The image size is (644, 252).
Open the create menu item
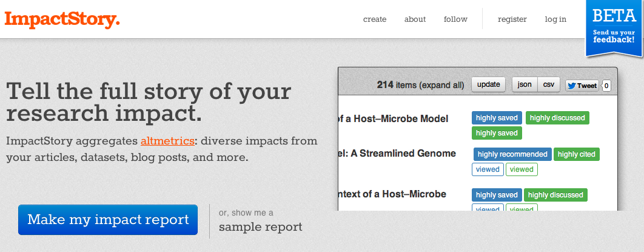click(x=375, y=19)
